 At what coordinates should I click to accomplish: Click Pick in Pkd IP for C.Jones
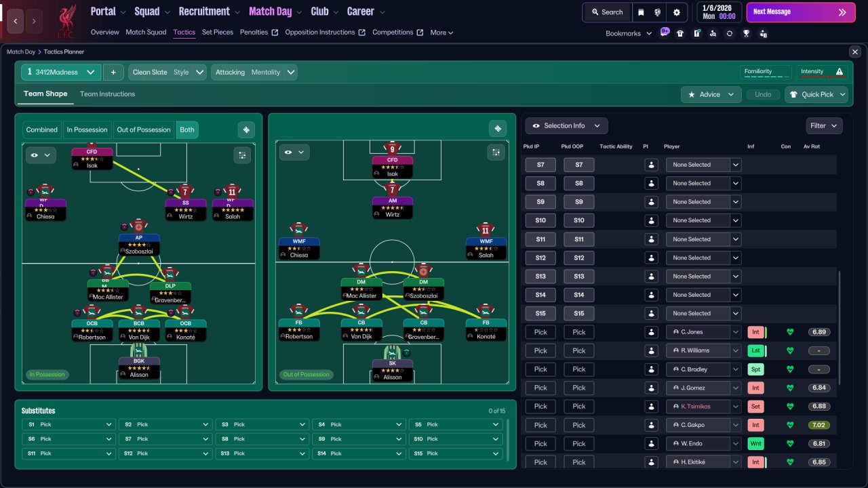540,332
